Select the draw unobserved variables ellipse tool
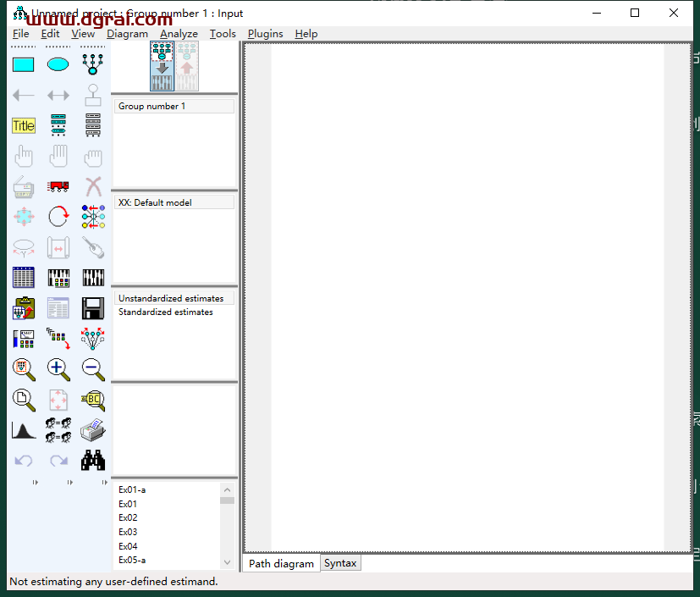This screenshot has width=700, height=597. [58, 64]
